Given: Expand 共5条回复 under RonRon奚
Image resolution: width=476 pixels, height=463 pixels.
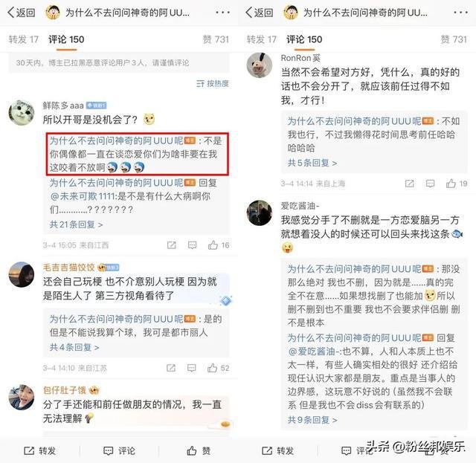Looking at the screenshot, I should [x=312, y=163].
